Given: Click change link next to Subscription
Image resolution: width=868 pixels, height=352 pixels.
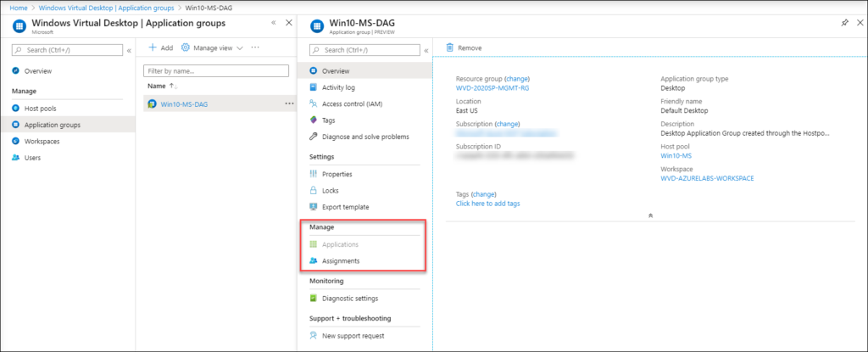Looking at the screenshot, I should pyautogui.click(x=508, y=124).
